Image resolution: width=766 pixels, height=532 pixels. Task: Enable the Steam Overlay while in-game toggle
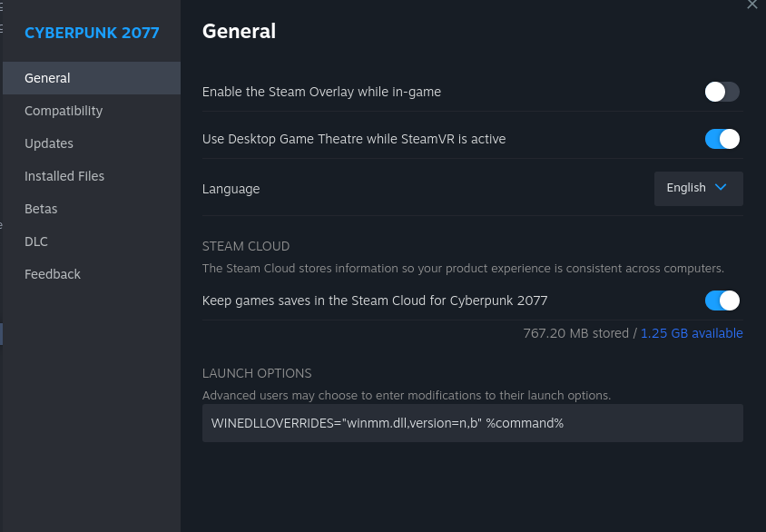(722, 92)
